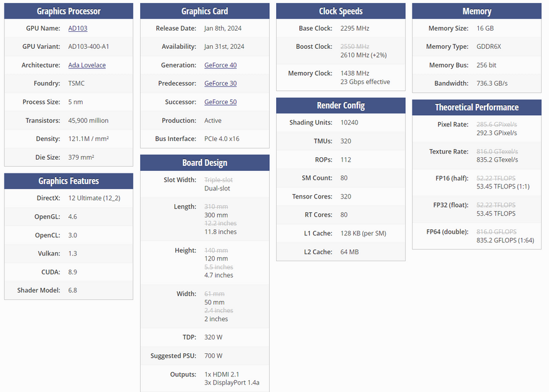The height and width of the screenshot is (392, 549).
Task: Select the 5 nm process size value
Action: coord(76,102)
